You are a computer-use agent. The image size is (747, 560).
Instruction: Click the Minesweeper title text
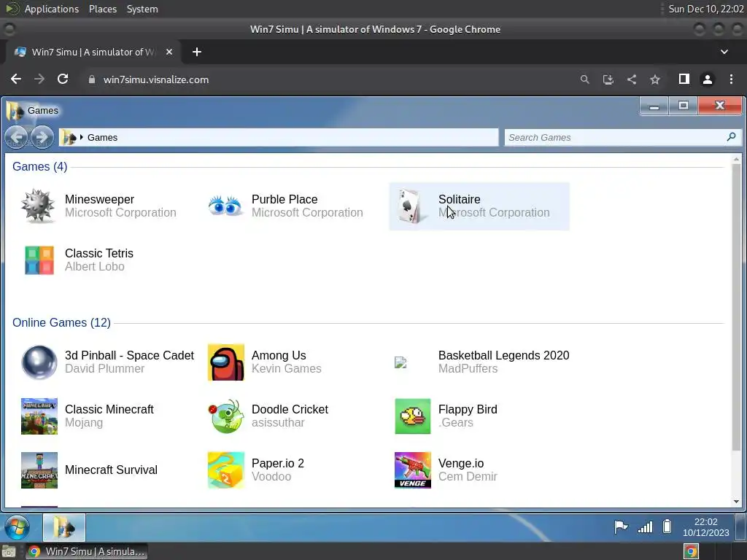99,199
